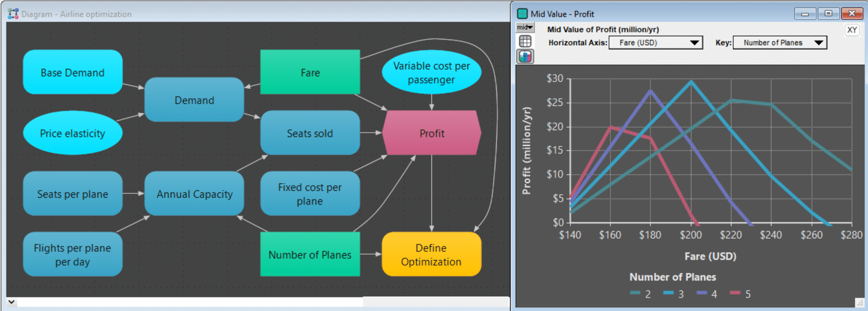This screenshot has height=311, width=868.
Task: Select the Profit objective node
Action: pos(431,133)
